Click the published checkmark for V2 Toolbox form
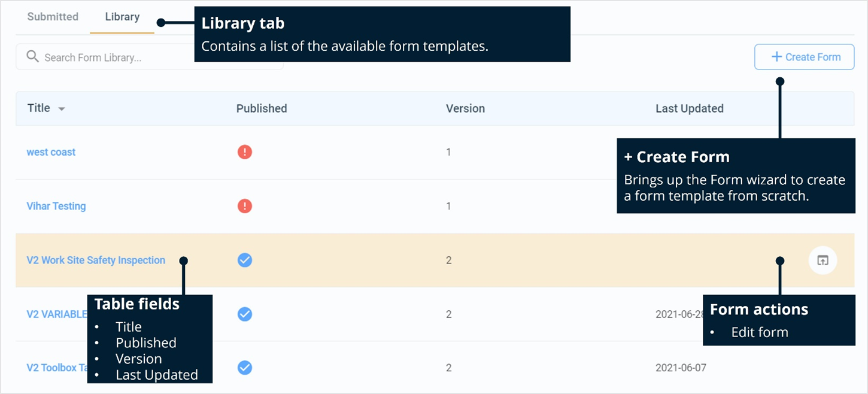Viewport: 868px width, 394px height. (x=245, y=368)
